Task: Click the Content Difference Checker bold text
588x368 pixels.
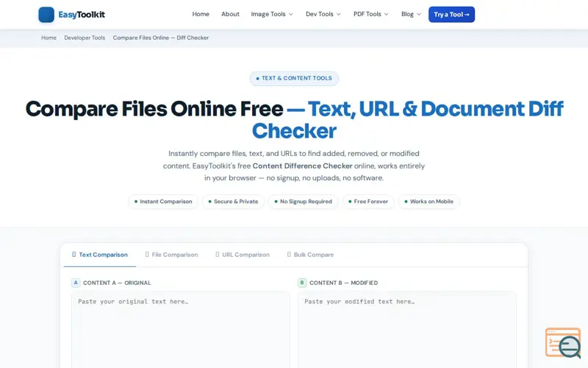Action: [302, 166]
